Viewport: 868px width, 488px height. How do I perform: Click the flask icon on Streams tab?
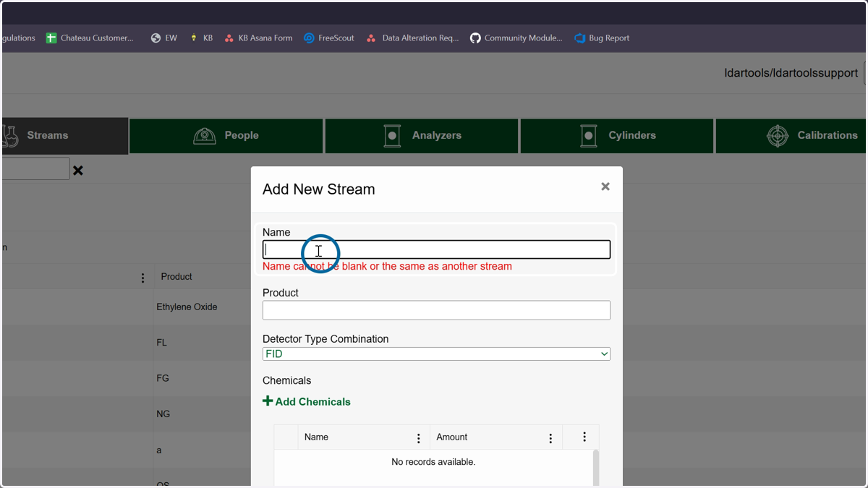tap(9, 136)
